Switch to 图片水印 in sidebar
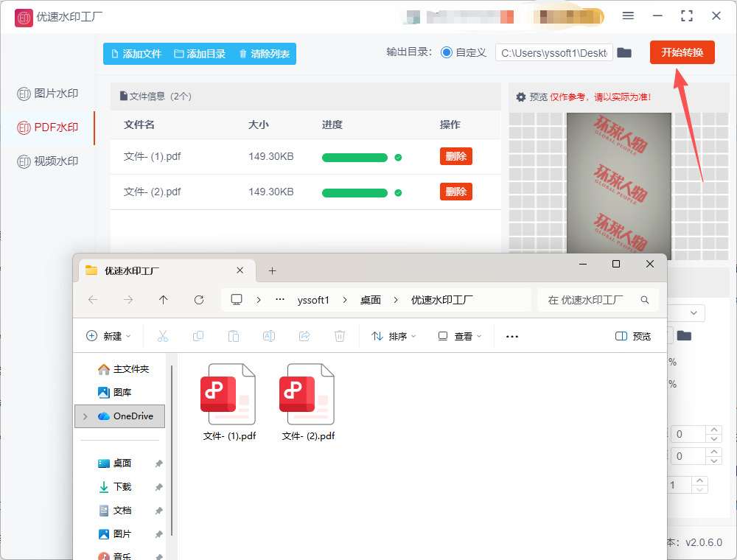 [47, 94]
